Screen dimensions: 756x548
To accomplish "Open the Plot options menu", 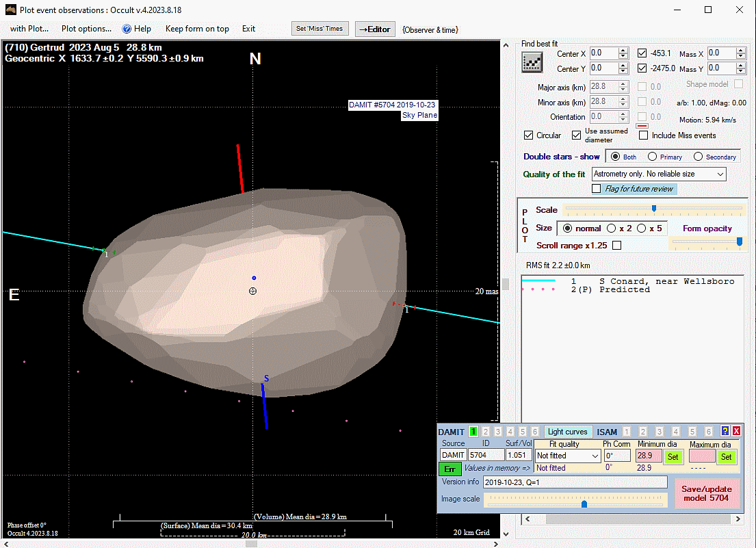I will click(86, 29).
